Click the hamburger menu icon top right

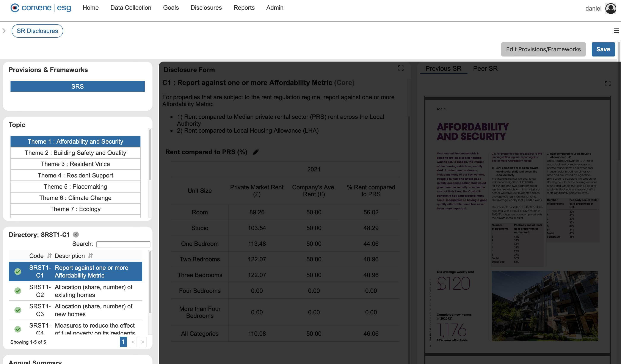coord(616,31)
